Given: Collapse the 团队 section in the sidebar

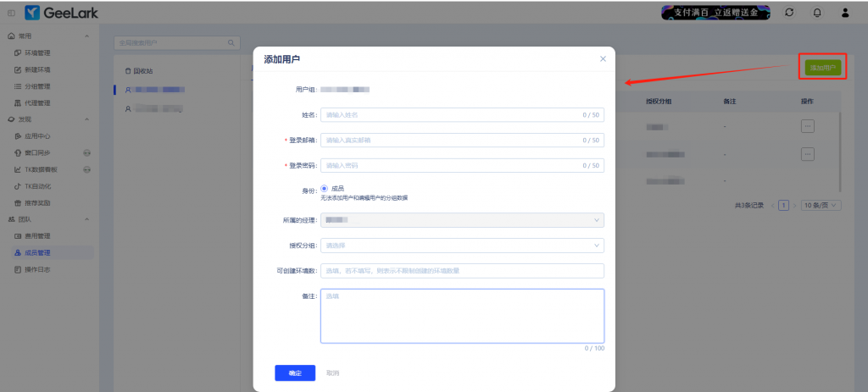Looking at the screenshot, I should point(87,219).
